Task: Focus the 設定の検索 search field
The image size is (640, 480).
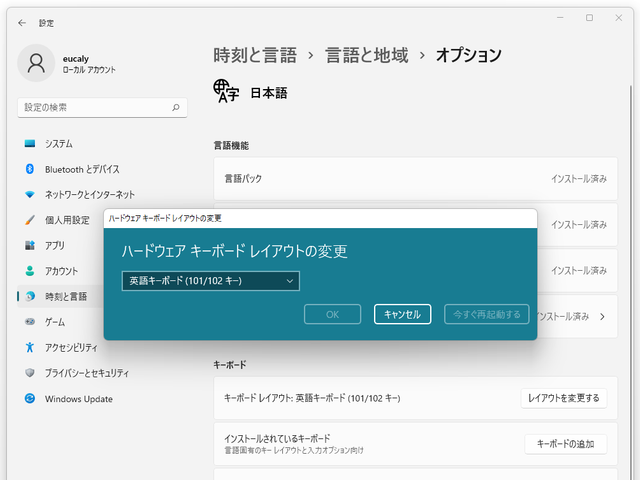Action: pos(102,107)
